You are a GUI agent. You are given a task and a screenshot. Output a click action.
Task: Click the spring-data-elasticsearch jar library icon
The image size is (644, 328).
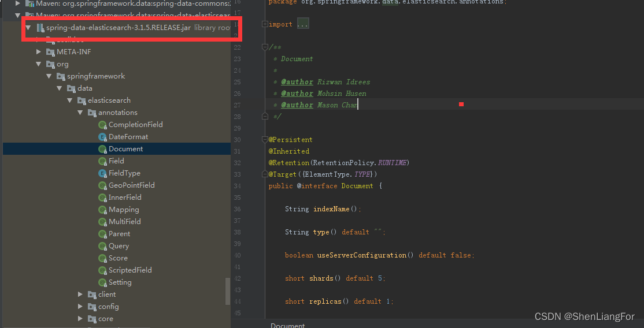40,28
